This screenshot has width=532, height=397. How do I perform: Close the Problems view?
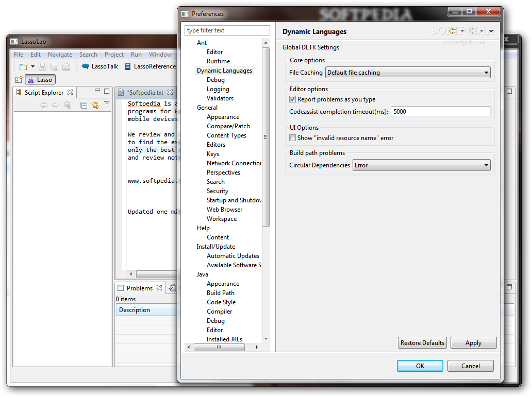[x=159, y=288]
